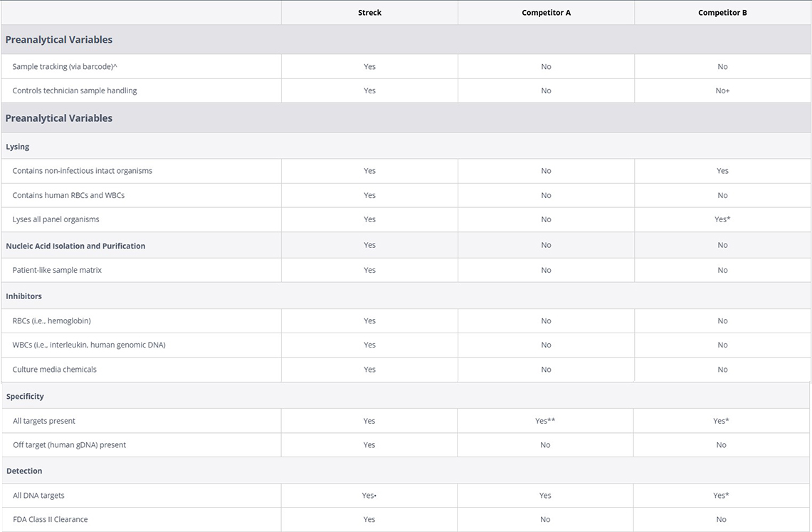Click Off target (human gDNA) present label
Viewport: 812px width, 532px height.
(69, 445)
